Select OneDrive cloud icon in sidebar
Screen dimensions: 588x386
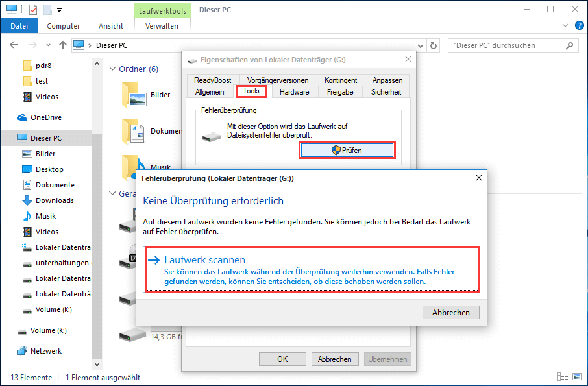[x=22, y=117]
